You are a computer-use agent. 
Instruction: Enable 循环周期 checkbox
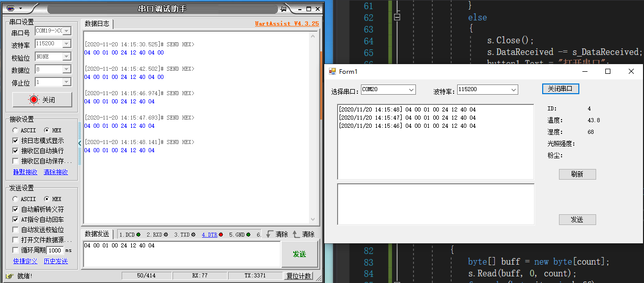(15, 250)
